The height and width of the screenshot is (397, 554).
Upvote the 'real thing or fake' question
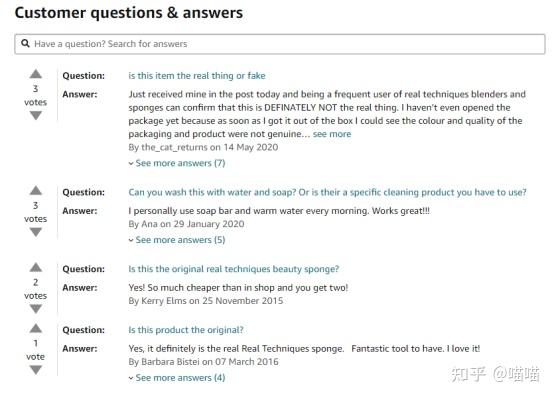tap(36, 74)
